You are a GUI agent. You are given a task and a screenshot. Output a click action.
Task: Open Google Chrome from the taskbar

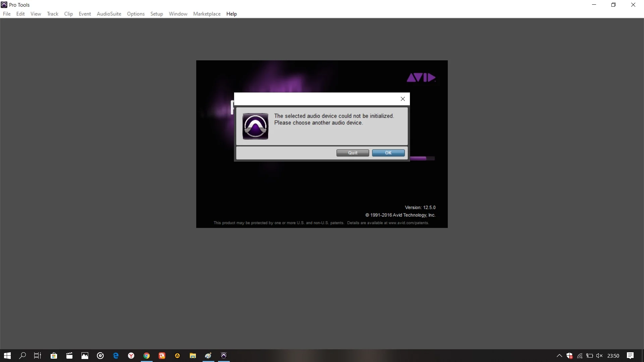click(x=147, y=356)
